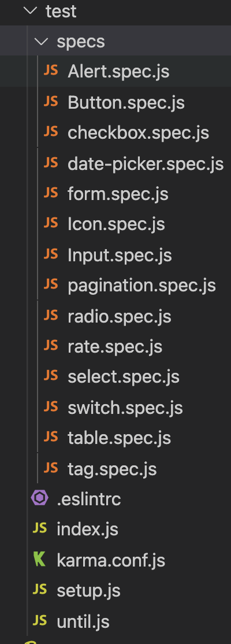The height and width of the screenshot is (644, 231).
Task: Click the green Karma icon for karma.conf.js
Action: pyautogui.click(x=39, y=559)
